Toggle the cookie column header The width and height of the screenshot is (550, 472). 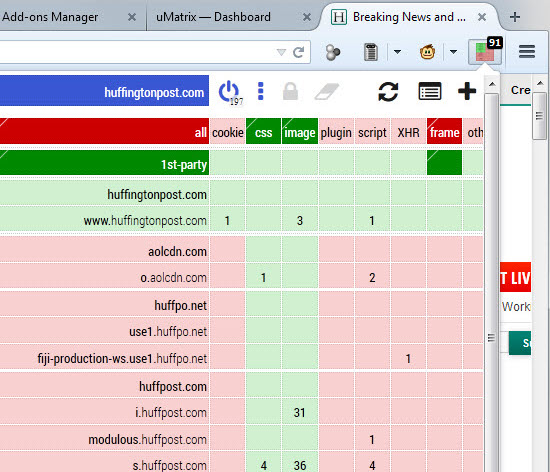pyautogui.click(x=228, y=131)
